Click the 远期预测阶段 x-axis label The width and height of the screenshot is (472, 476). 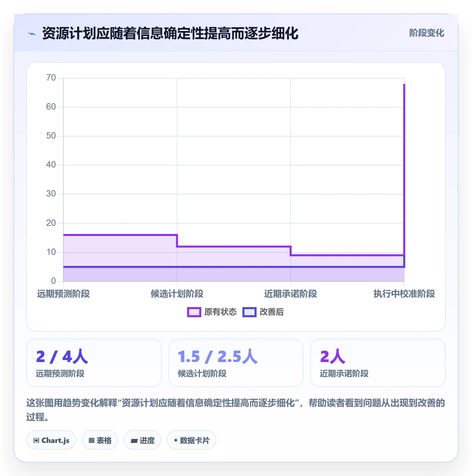click(63, 294)
